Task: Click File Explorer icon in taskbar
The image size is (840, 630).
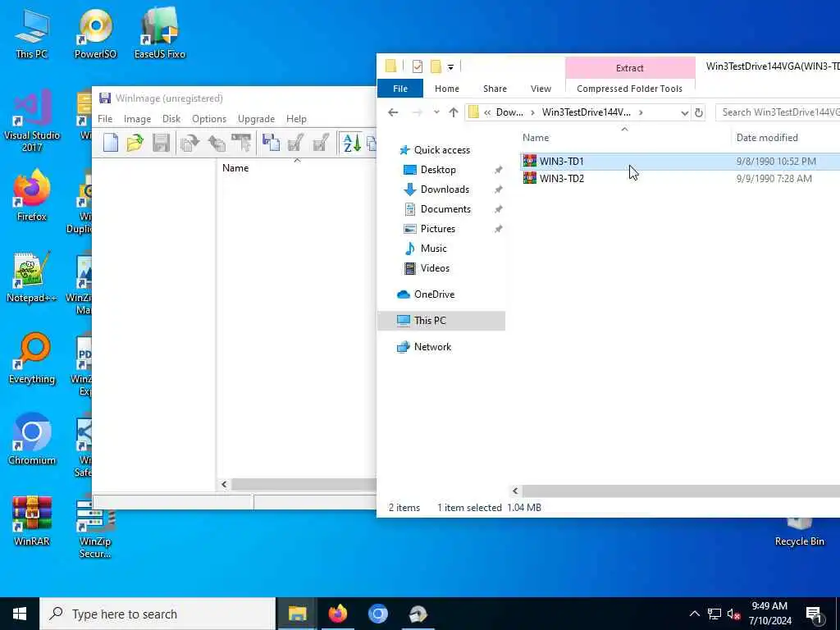Action: point(297,614)
